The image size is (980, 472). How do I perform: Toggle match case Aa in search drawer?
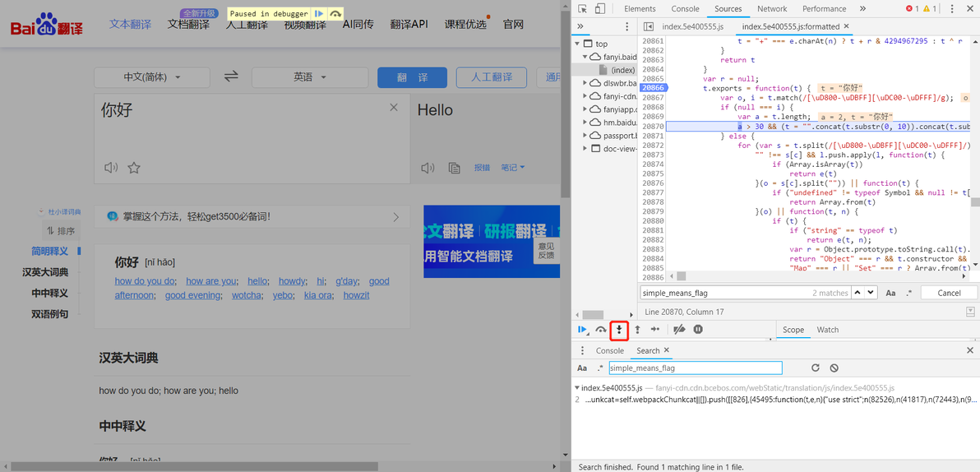pos(582,368)
